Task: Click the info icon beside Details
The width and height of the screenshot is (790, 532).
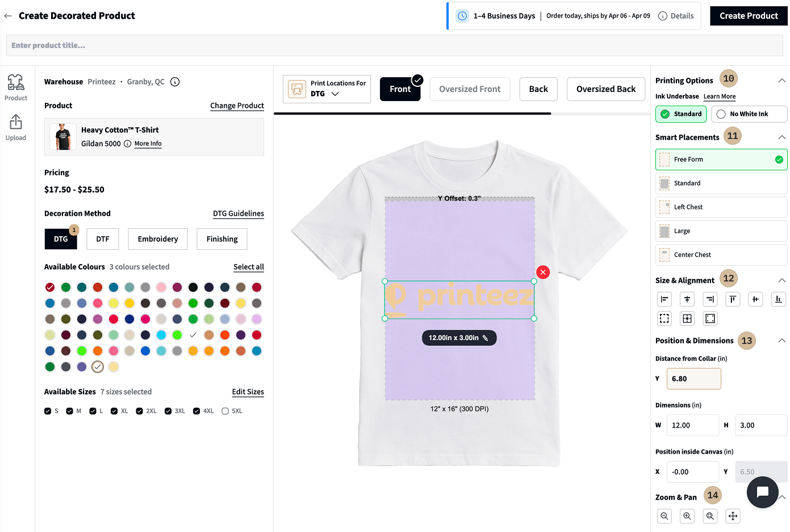Action: tap(662, 16)
